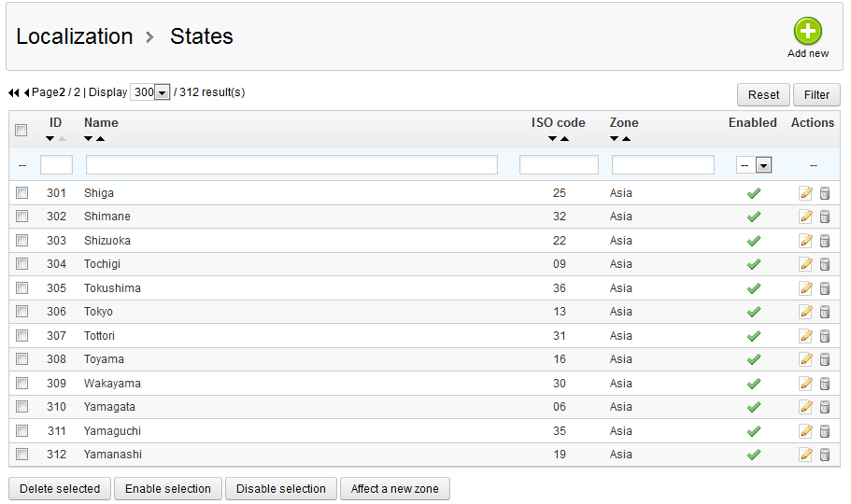Viewport: 851px width, 504px height.
Task: Sort ISO code column descending
Action: [553, 139]
